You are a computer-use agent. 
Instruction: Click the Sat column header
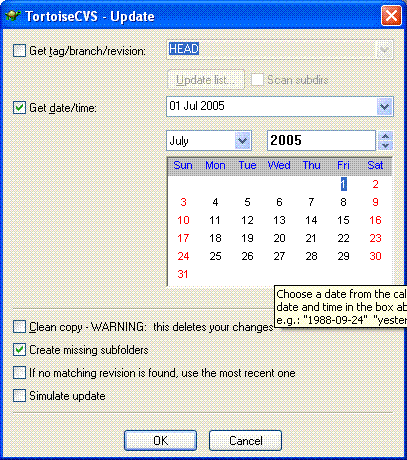coord(375,165)
